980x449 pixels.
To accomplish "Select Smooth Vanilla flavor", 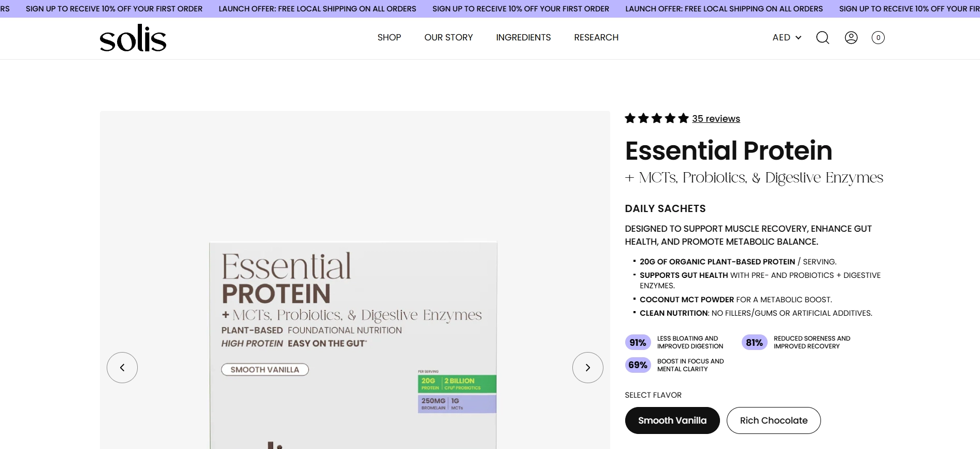I will 672,420.
